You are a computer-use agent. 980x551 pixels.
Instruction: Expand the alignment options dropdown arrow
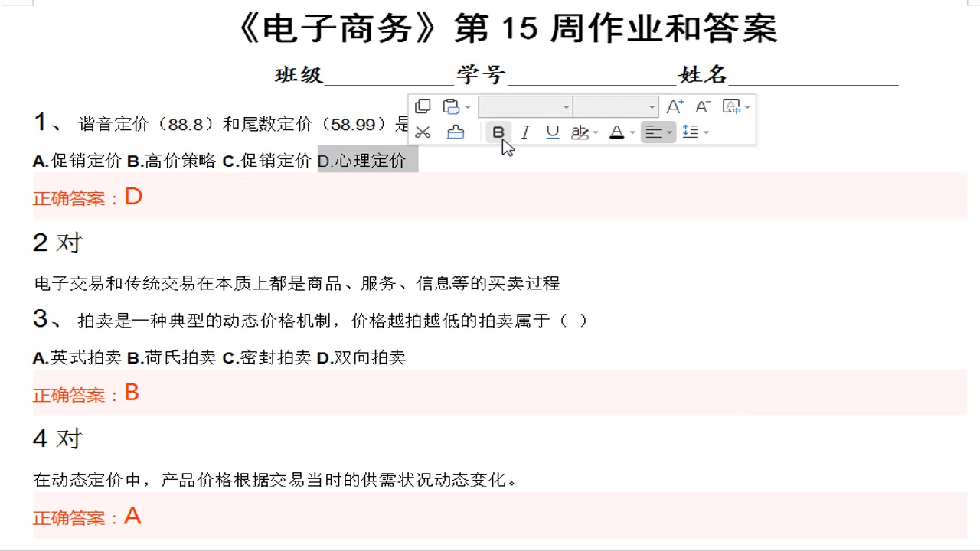click(x=669, y=133)
